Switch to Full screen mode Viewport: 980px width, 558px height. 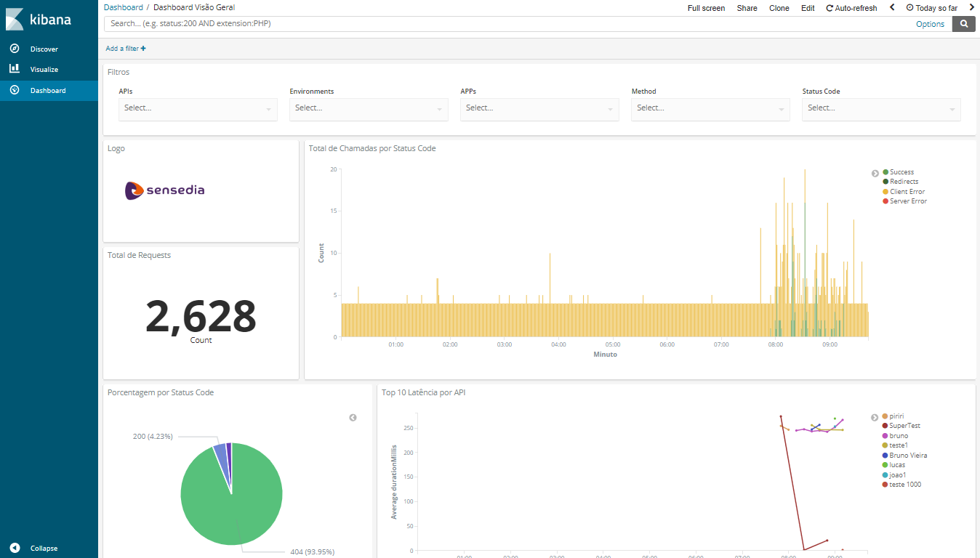tap(706, 7)
